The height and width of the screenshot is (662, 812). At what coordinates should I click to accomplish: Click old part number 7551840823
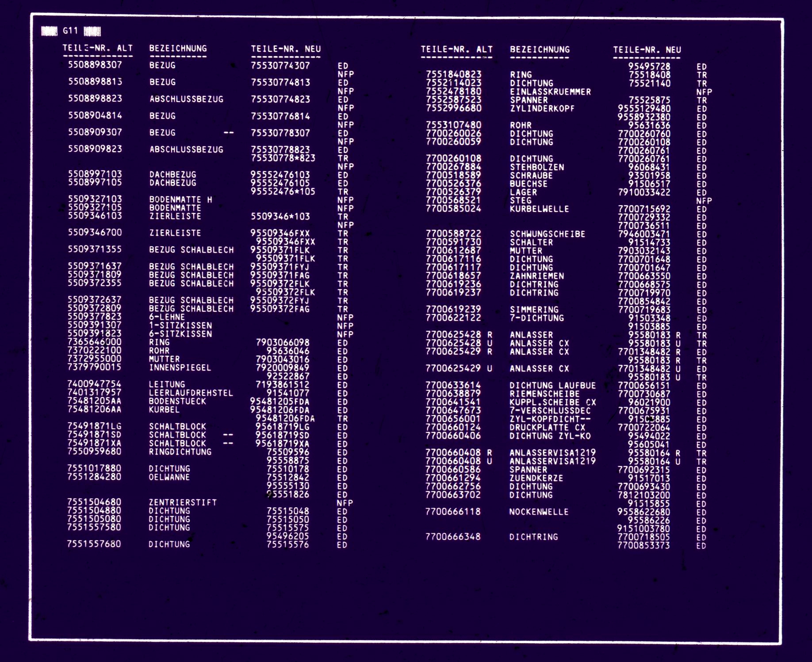pyautogui.click(x=454, y=74)
